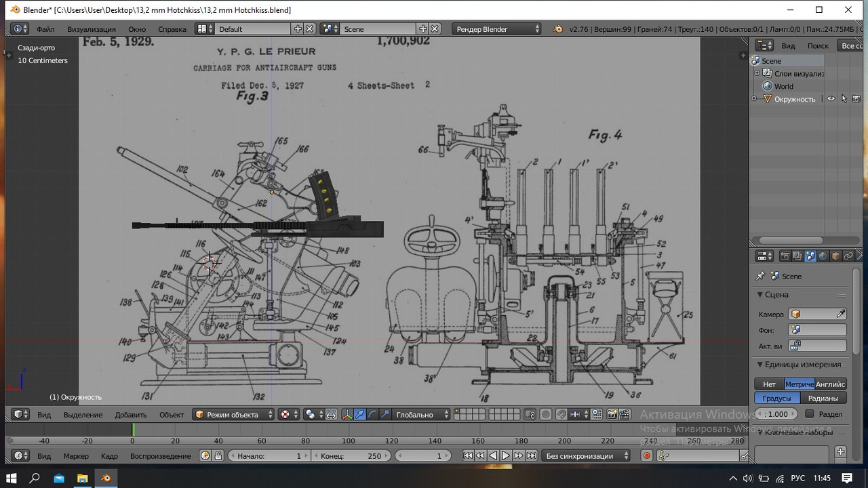Select the rotate manipulator arc
Image resolution: width=868 pixels, height=488 pixels.
pyautogui.click(x=372, y=415)
